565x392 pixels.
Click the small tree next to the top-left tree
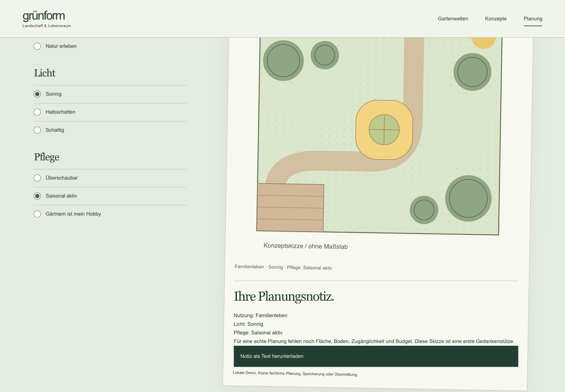point(325,55)
